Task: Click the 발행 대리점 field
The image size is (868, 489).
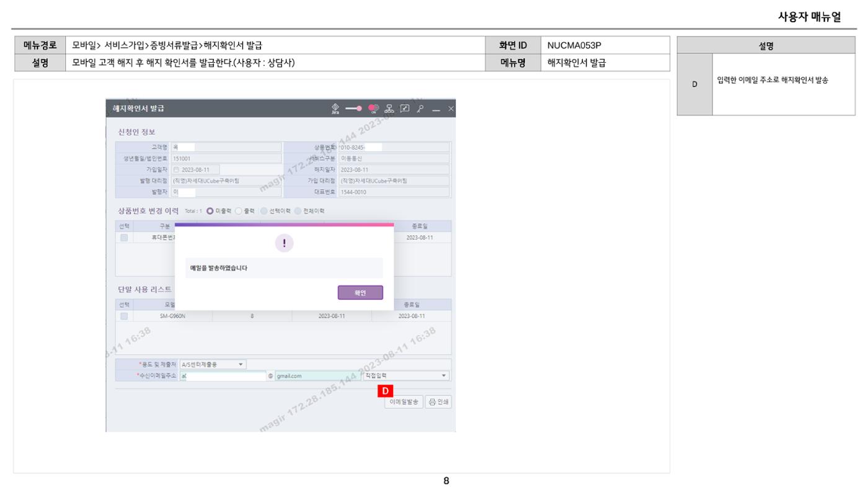Action: tap(226, 181)
